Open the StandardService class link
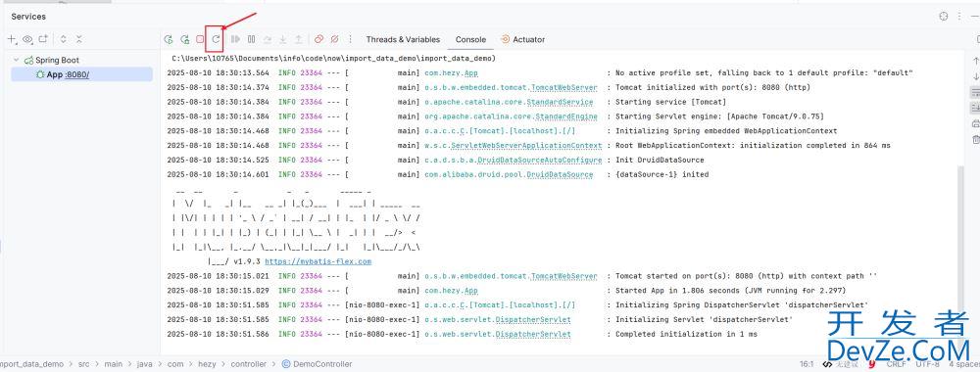Image resolution: width=980 pixels, height=372 pixels. [560, 103]
